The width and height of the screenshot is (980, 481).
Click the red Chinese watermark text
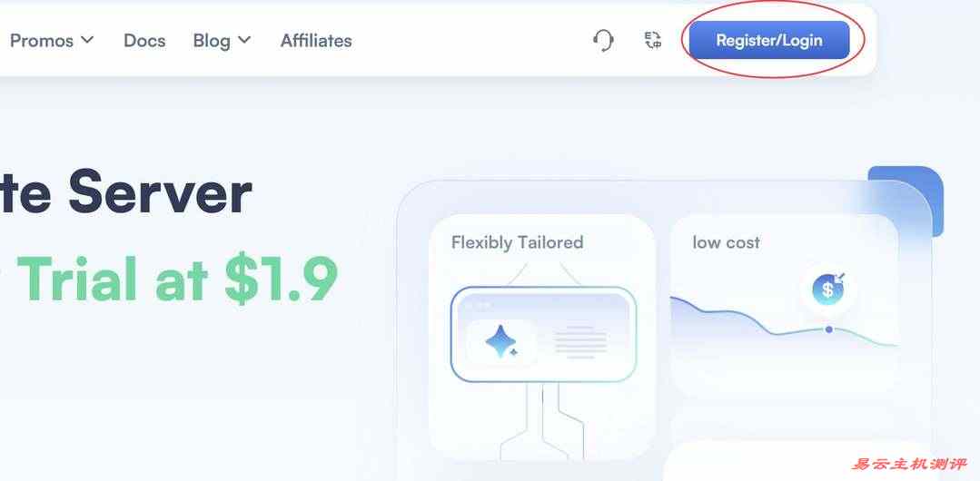909,464
